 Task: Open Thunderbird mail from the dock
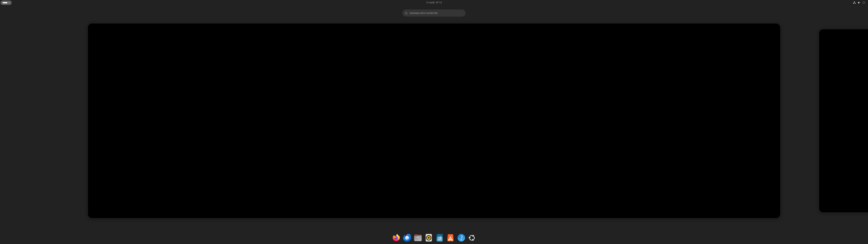[x=407, y=238]
